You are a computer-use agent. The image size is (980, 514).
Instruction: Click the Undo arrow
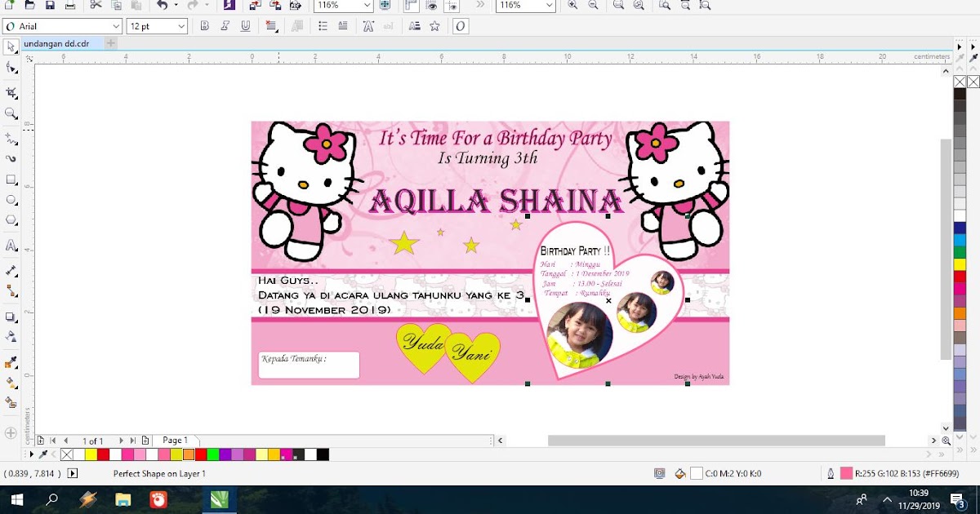click(162, 5)
